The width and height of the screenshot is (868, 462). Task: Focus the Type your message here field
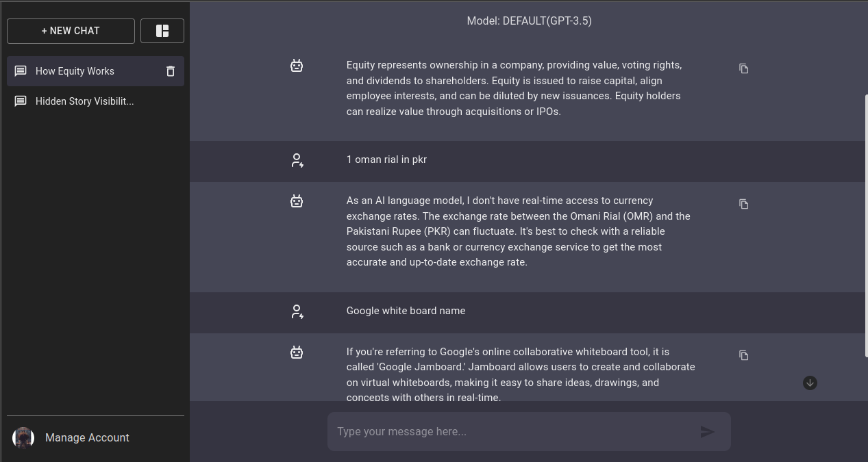click(x=514, y=432)
